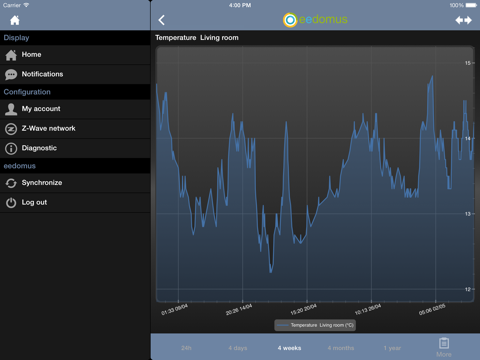Click the 01:33 08/04 x-axis label
480x360 pixels.
[x=174, y=310]
